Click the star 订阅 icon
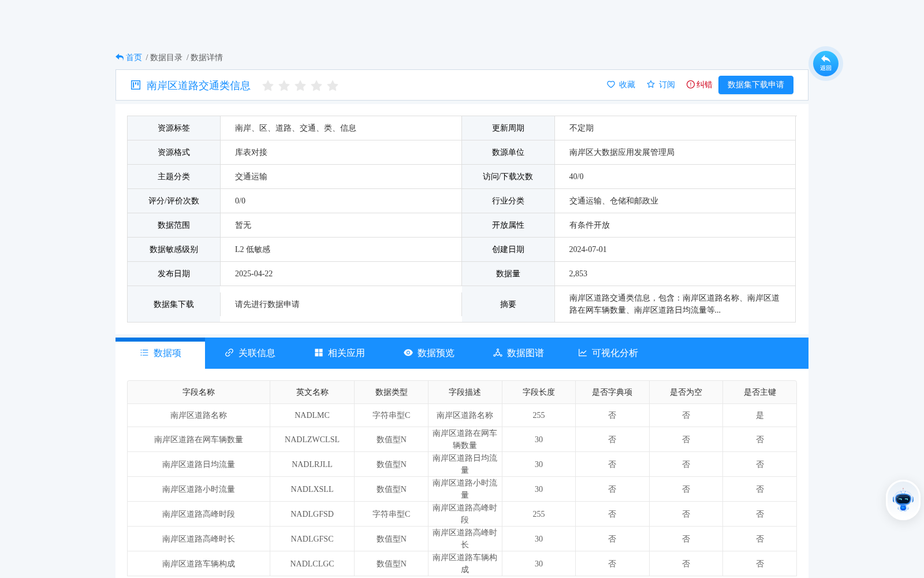Screen dimensions: 924x578 (651, 84)
